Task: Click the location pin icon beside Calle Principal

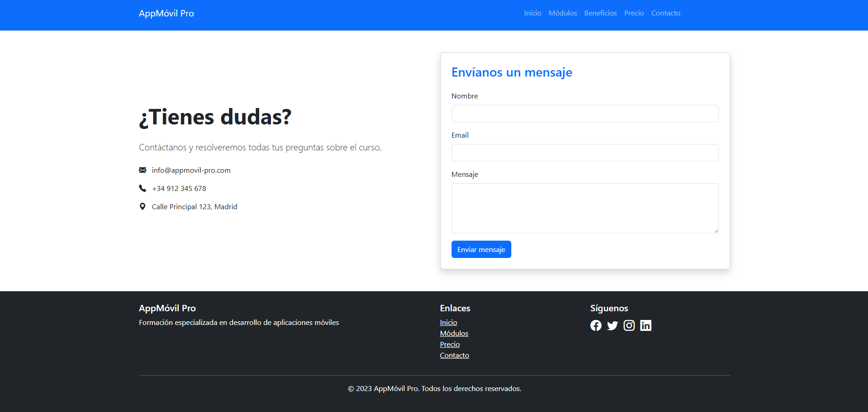Action: (143, 206)
